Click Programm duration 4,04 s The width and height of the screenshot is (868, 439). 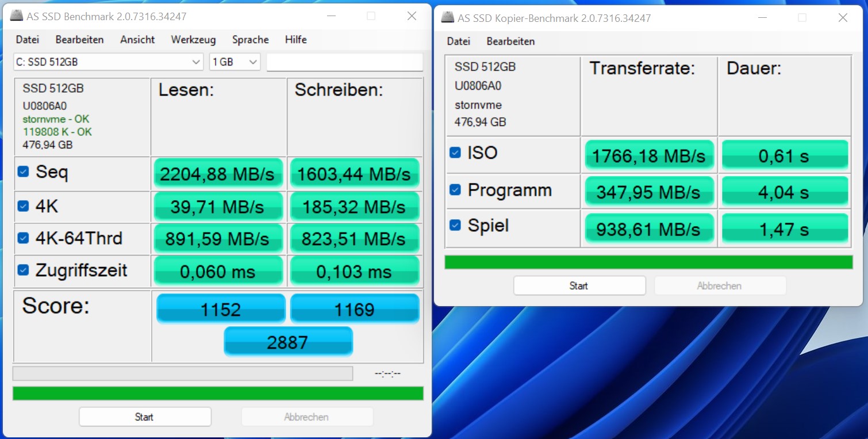[x=785, y=192]
